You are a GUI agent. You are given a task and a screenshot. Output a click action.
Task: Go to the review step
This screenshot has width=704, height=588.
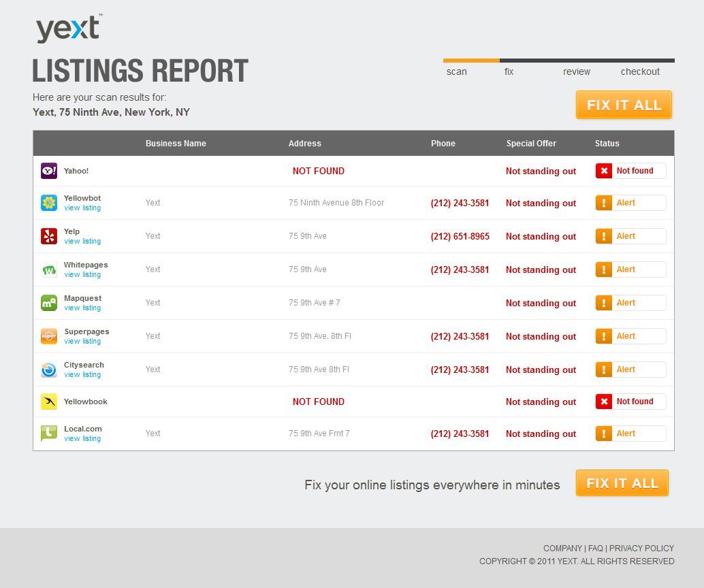click(x=577, y=72)
